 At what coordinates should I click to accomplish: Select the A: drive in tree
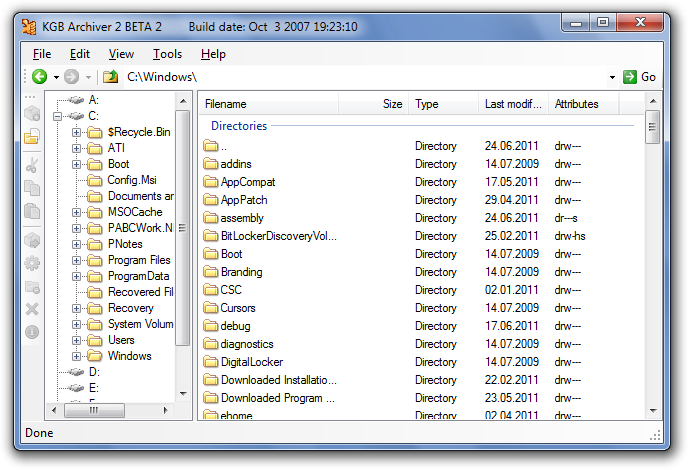(94, 100)
